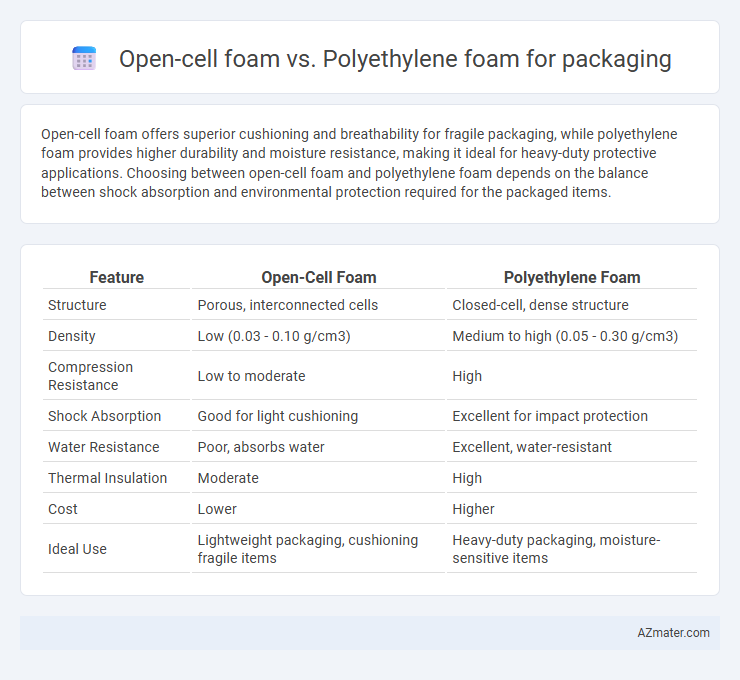Click the 'Shock Absorption' row label
This screenshot has height=680, width=740.
pyautogui.click(x=105, y=416)
